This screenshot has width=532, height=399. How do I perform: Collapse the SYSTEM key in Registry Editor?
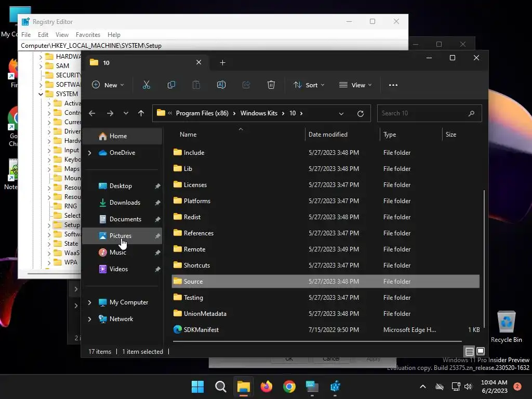[x=41, y=94]
